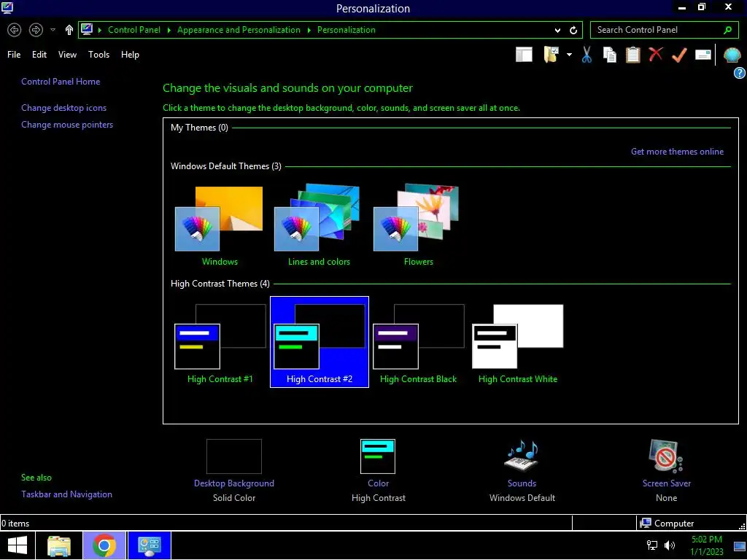Click the High Contrast Themes (4) header
Screen dimensions: 747x560
point(220,284)
